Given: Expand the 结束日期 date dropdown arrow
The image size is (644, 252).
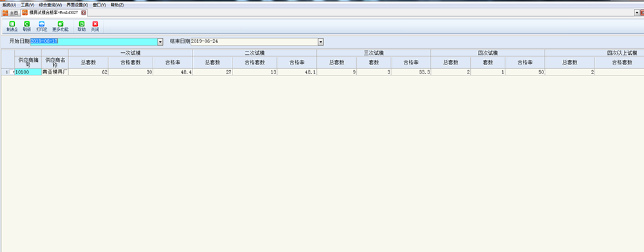Looking at the screenshot, I should coord(321,41).
